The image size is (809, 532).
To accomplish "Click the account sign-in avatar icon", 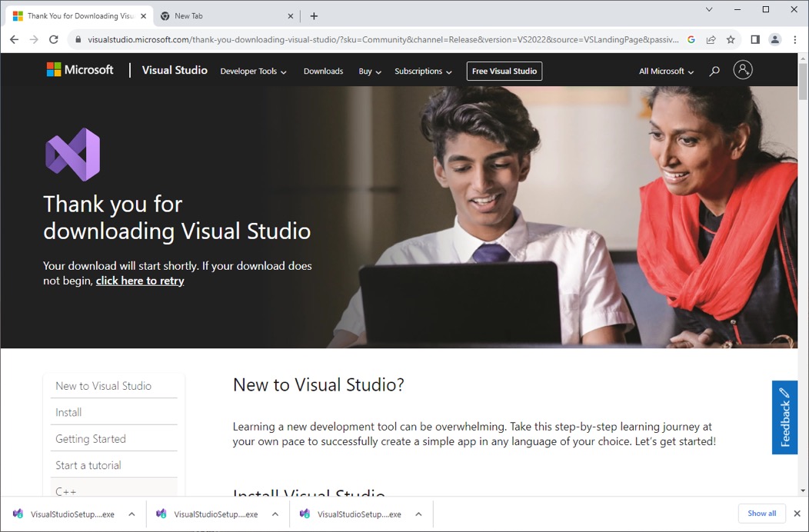I will pos(742,70).
